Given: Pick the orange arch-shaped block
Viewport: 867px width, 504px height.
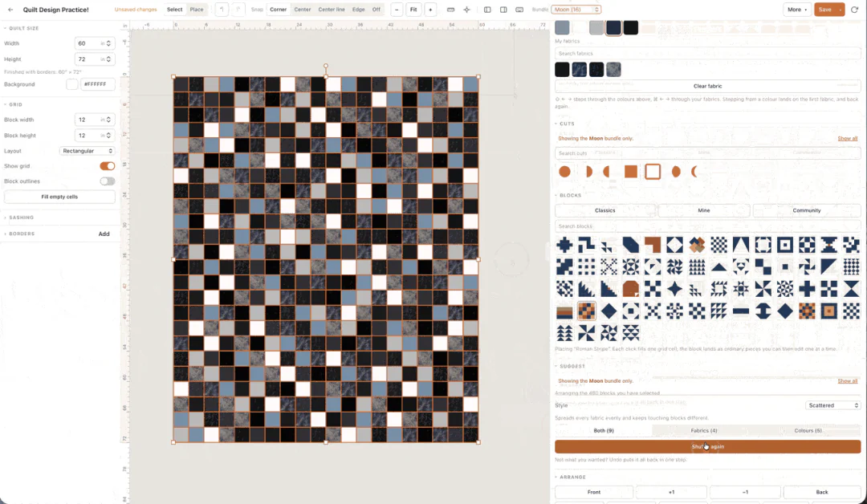Looking at the screenshot, I should click(x=630, y=288).
